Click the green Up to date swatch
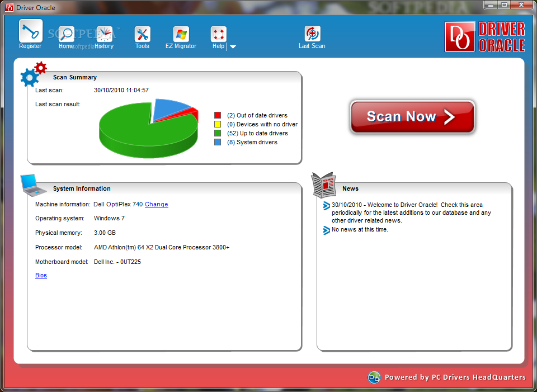 click(218, 133)
